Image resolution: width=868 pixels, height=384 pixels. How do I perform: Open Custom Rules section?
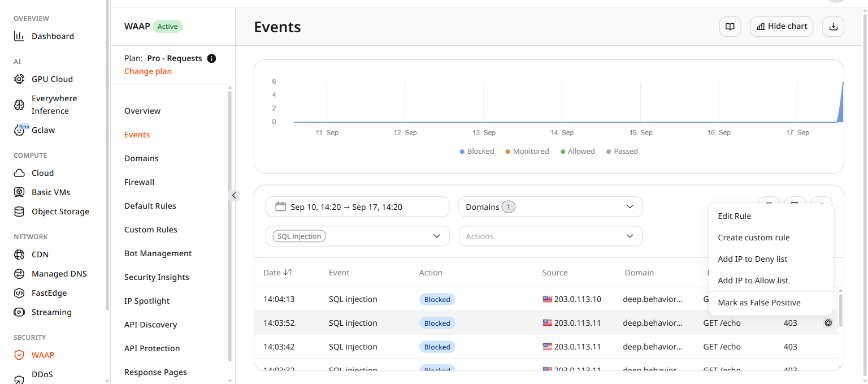click(151, 230)
